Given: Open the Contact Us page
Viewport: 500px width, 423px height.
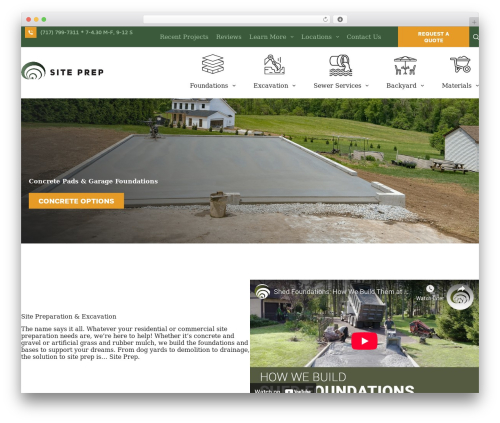Looking at the screenshot, I should pyautogui.click(x=364, y=37).
